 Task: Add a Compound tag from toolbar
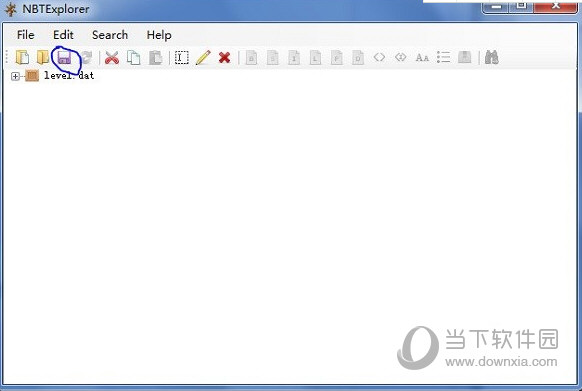[464, 58]
